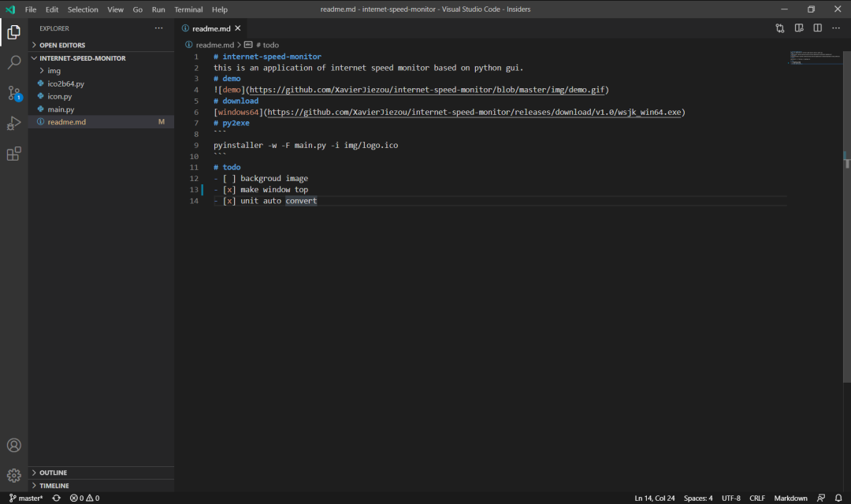
Task: Click the VS Code logo icon
Action: 10,9
